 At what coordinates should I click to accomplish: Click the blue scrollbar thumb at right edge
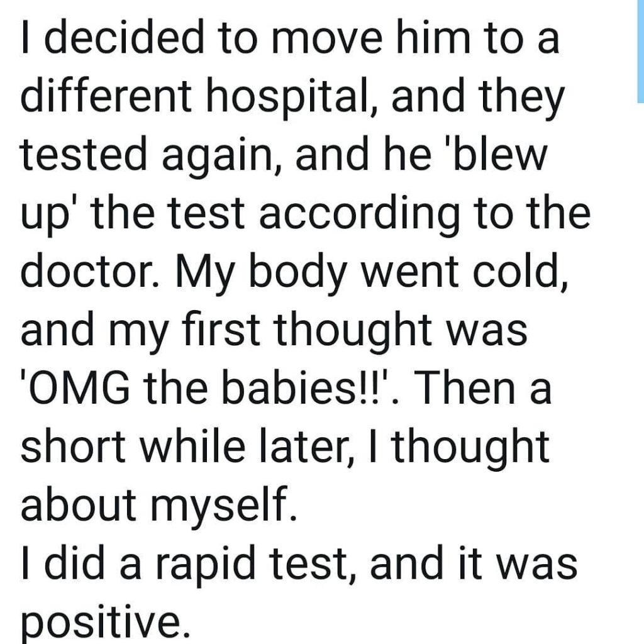click(x=641, y=51)
